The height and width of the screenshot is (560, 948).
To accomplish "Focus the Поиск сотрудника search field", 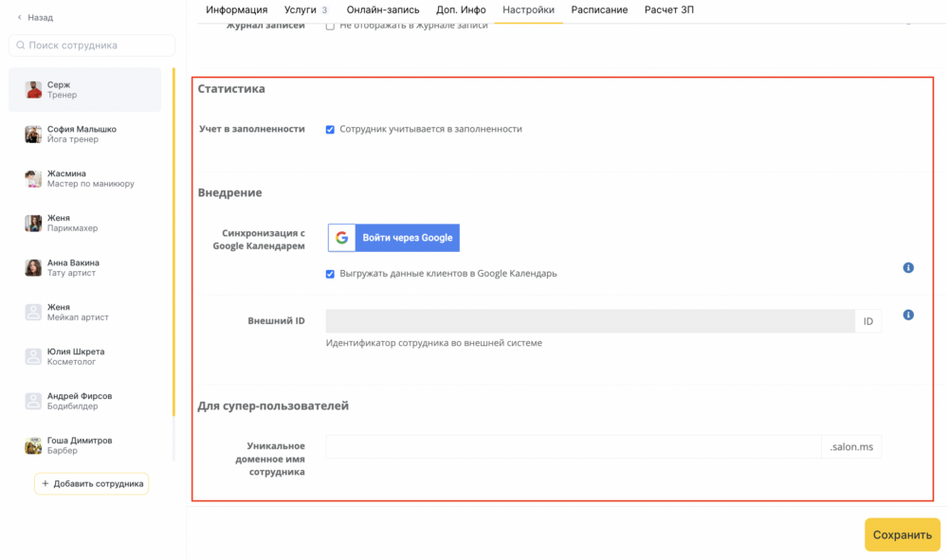I will pos(92,45).
